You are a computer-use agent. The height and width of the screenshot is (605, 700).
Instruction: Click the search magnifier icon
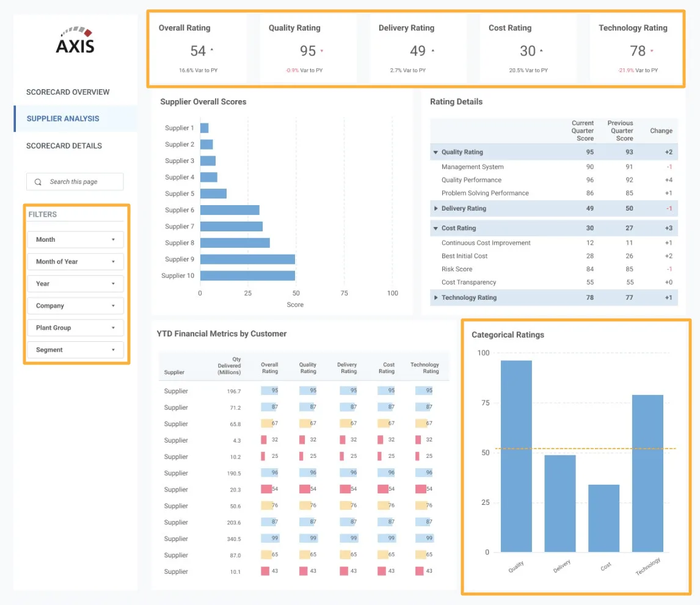click(38, 182)
